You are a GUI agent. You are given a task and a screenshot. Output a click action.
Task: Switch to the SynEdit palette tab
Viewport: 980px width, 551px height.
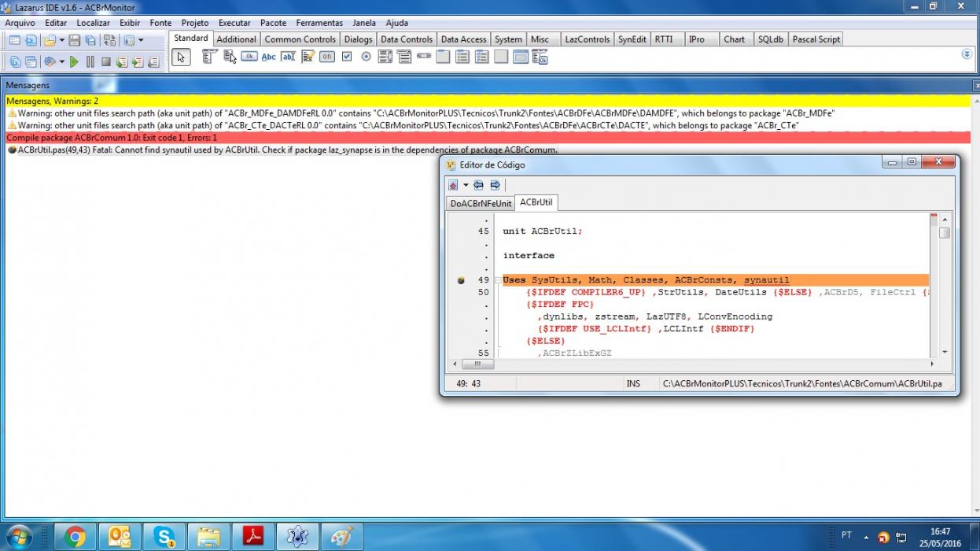[x=632, y=39]
